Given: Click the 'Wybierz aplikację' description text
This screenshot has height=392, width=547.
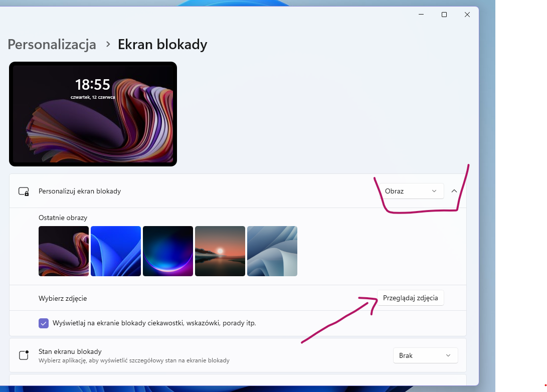Looking at the screenshot, I should tap(134, 360).
